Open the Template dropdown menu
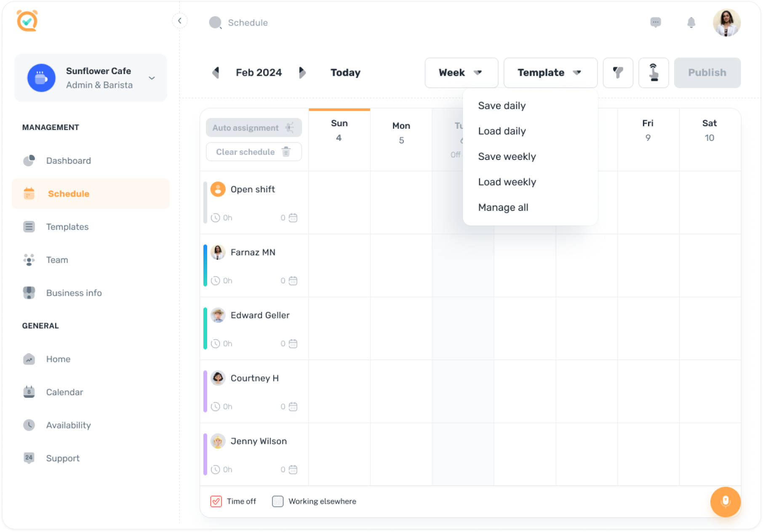This screenshot has width=763, height=532. [x=550, y=72]
